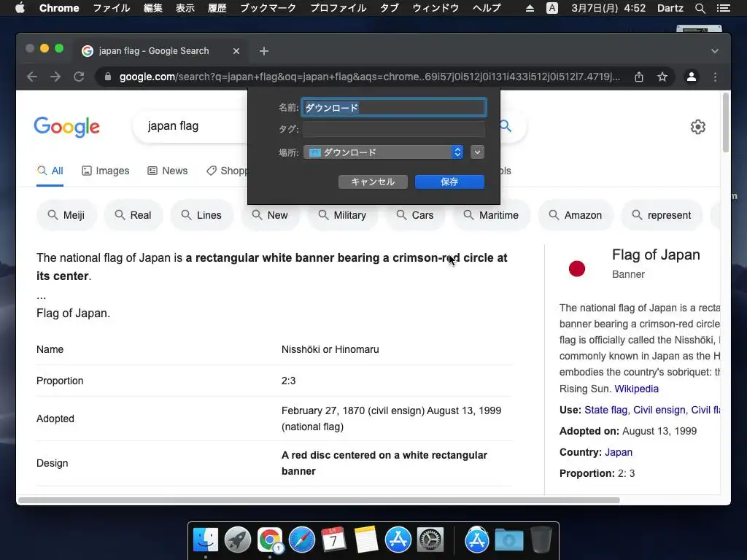Image resolution: width=747 pixels, height=560 pixels.
Task: Open Chrome icon in the Dock
Action: point(270,540)
